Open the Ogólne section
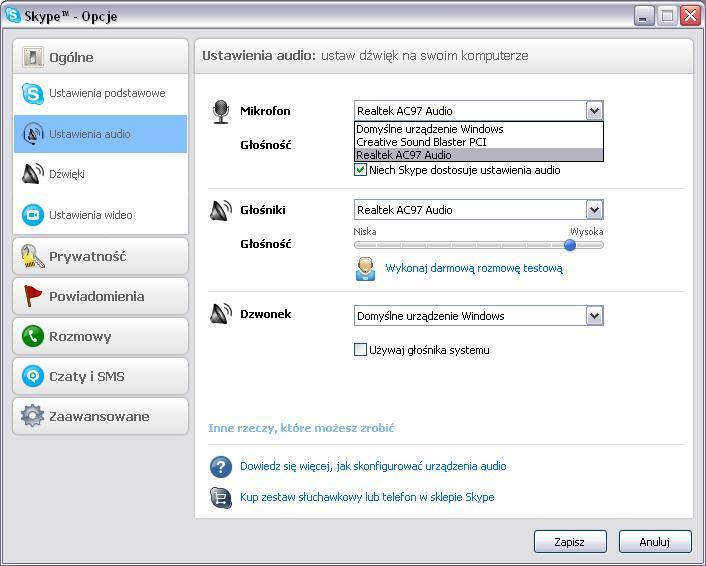 click(x=100, y=57)
